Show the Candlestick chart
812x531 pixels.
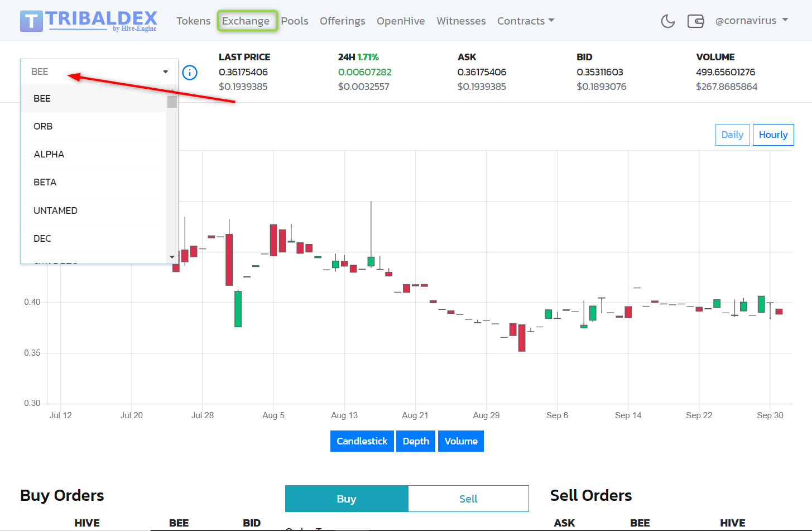point(362,441)
